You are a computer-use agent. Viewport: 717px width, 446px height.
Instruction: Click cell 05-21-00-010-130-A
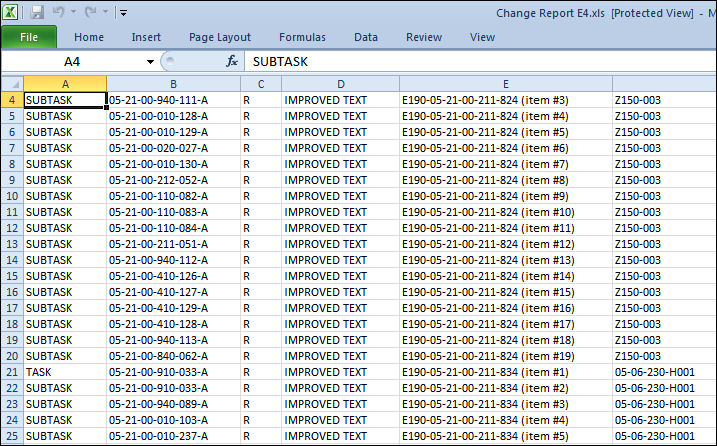[x=173, y=164]
